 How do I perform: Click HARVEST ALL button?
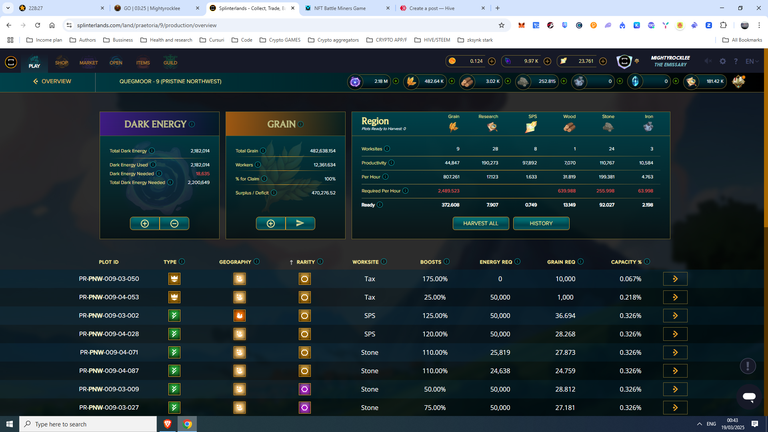480,223
